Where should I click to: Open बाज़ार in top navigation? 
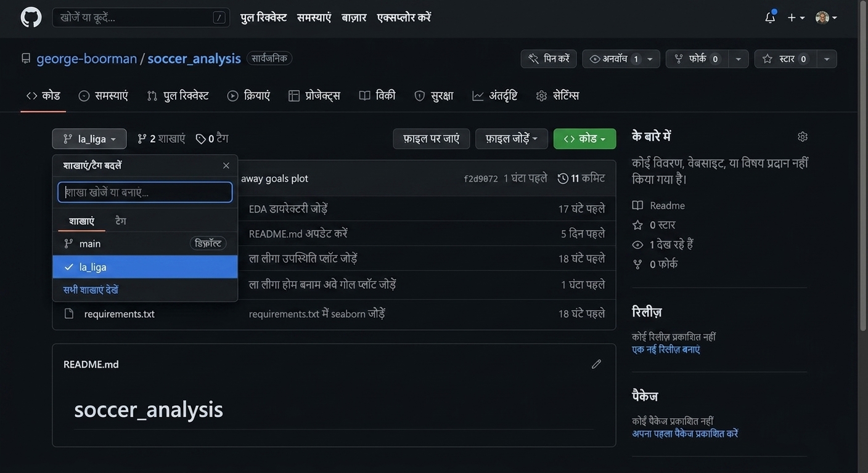(x=354, y=18)
